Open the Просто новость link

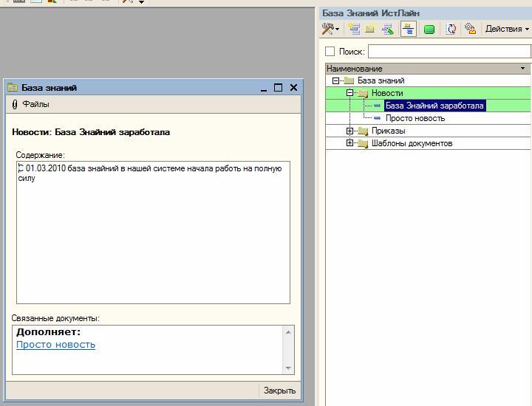tap(55, 345)
